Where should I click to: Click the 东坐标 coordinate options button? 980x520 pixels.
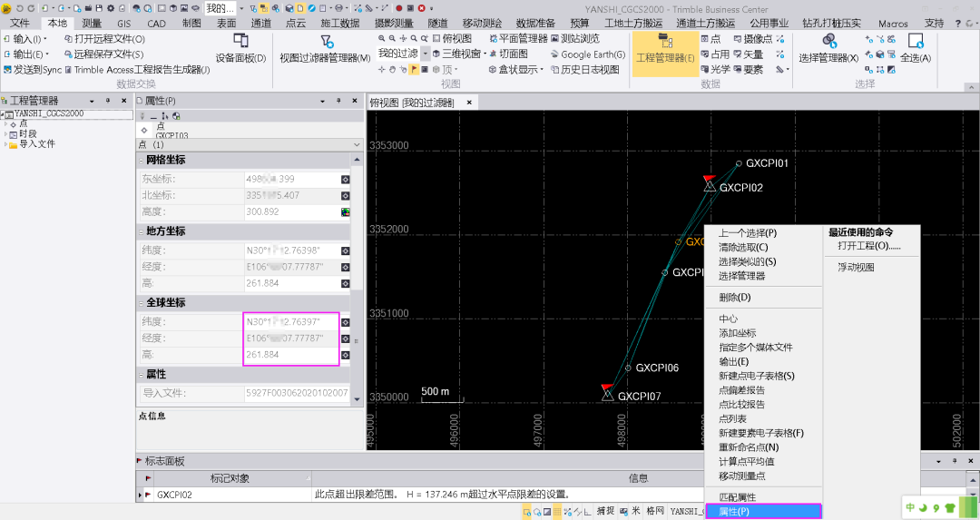tap(345, 180)
